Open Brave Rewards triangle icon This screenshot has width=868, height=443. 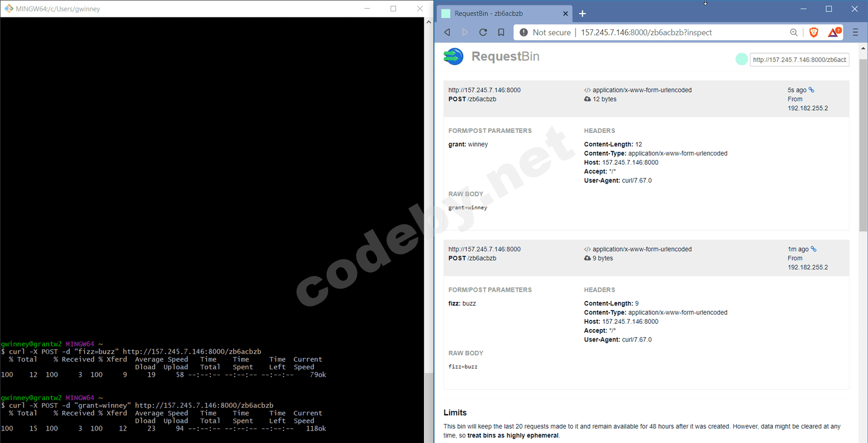[x=834, y=33]
